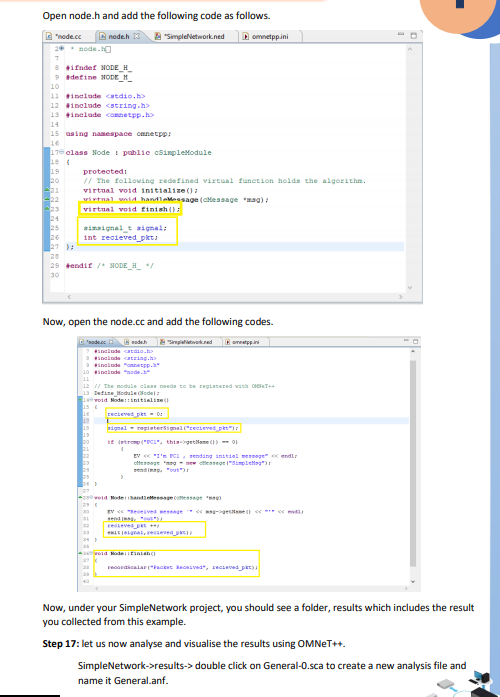Image resolution: width=500 pixels, height=697 pixels.
Task: Click the scroll-left arrow in upper editor
Action: (x=69, y=296)
